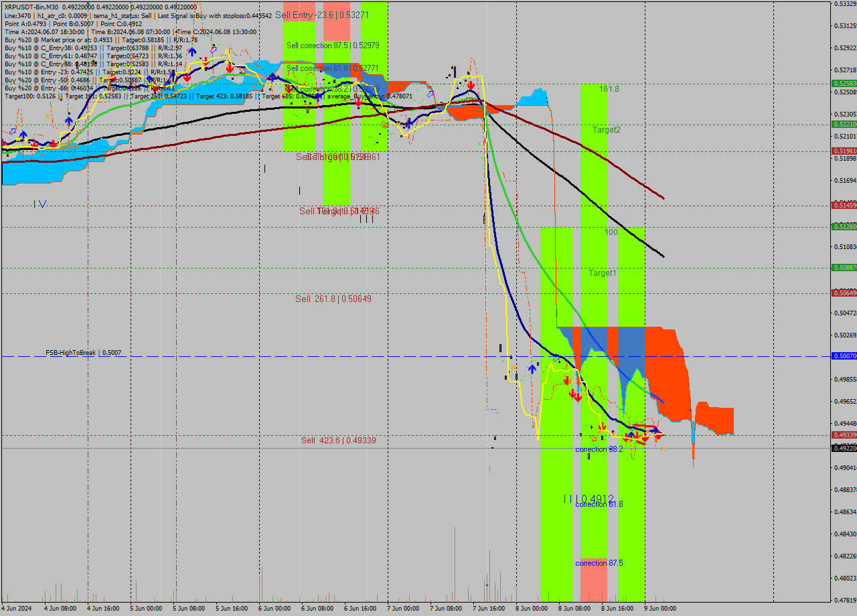The width and height of the screenshot is (857, 616).
Task: Click the red 0.49339 price tag
Action: tap(844, 435)
